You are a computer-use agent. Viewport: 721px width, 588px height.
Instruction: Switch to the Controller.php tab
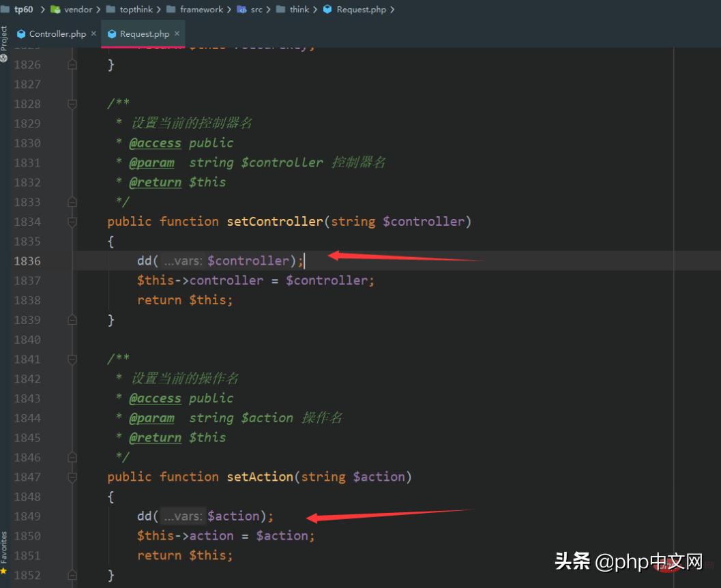point(57,34)
